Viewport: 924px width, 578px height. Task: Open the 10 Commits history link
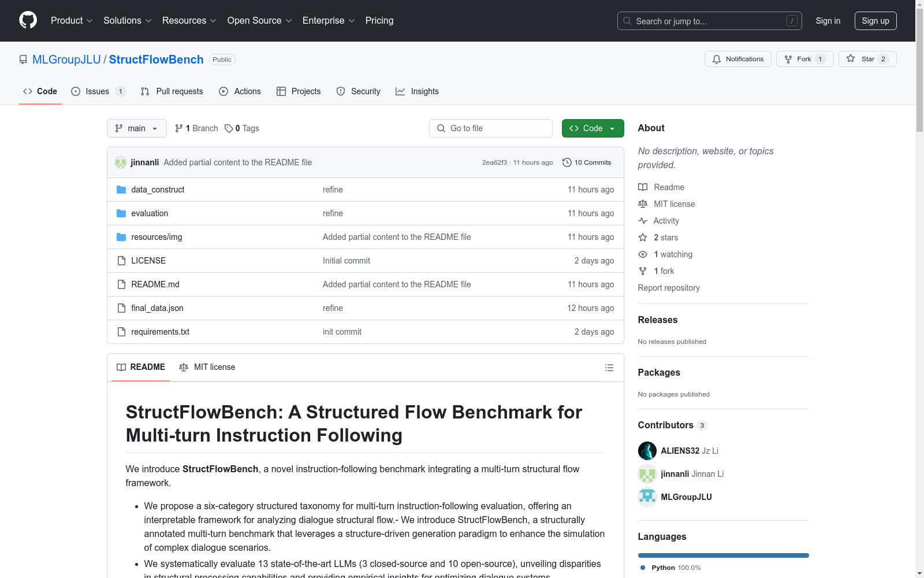pyautogui.click(x=587, y=162)
